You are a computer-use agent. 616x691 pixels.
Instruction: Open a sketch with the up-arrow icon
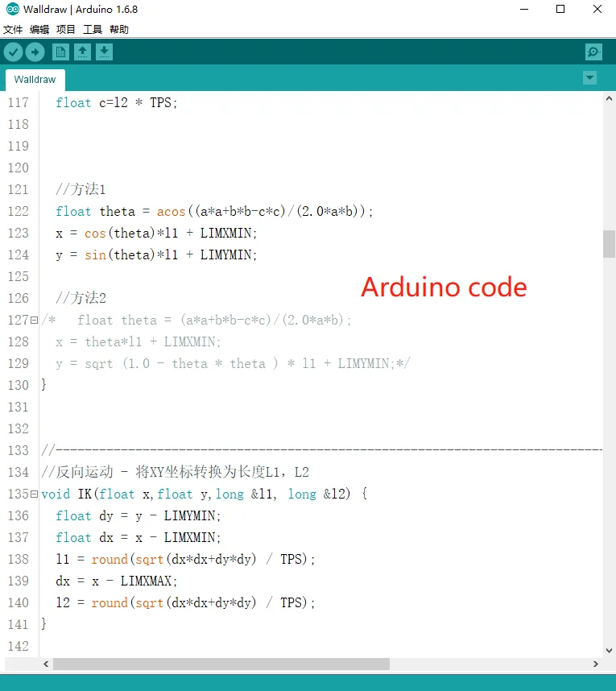click(82, 52)
